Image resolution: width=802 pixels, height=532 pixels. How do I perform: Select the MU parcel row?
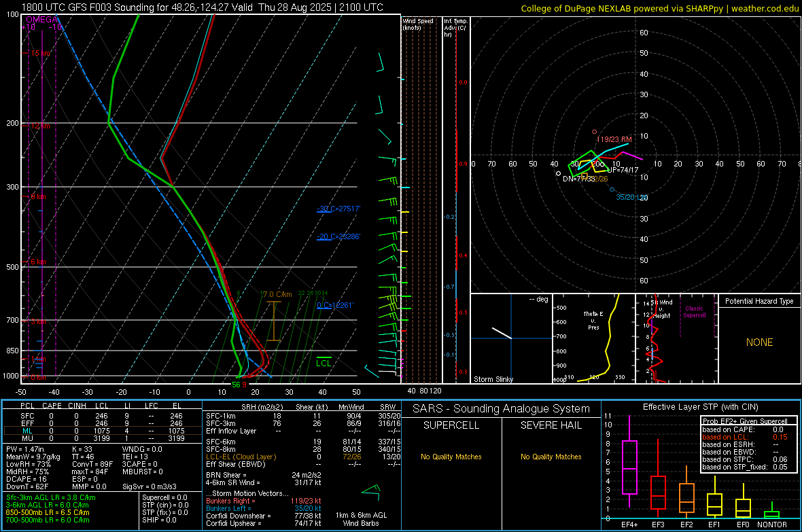coord(101,438)
